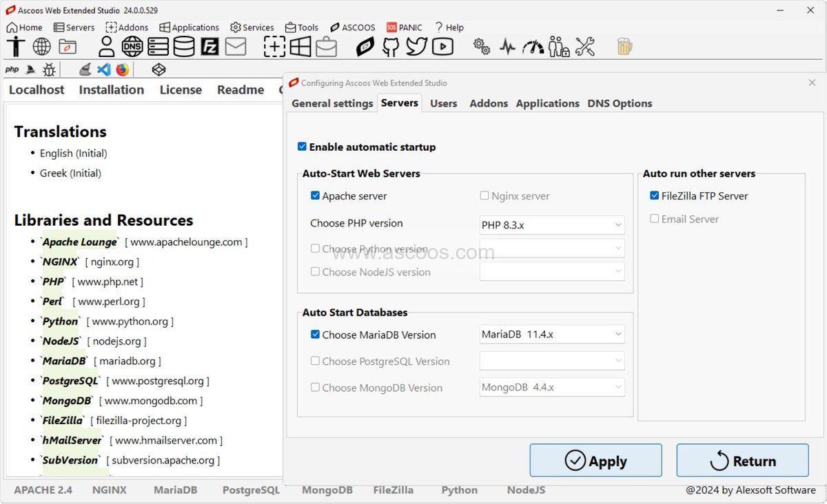
Task: Switch to General settings tab
Action: [x=332, y=103]
